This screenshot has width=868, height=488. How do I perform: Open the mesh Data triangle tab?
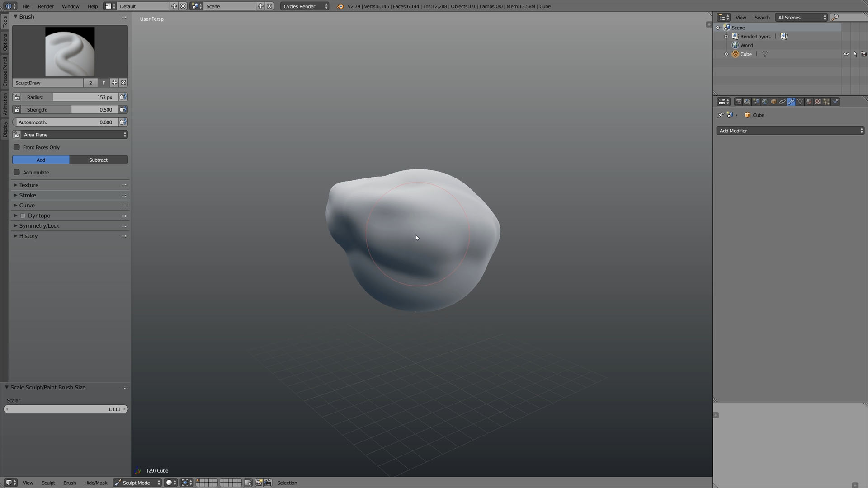[x=800, y=102]
